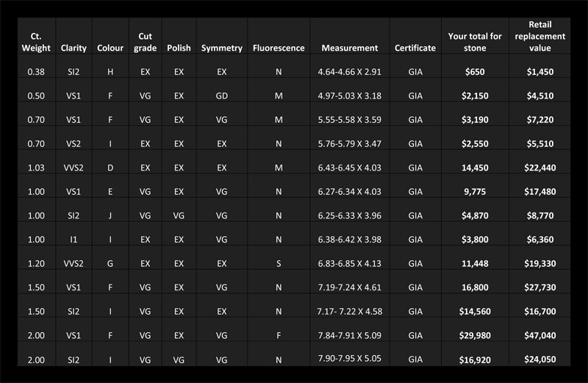This screenshot has width=588, height=383.
Task: Click the S fluorescence cell
Action: (279, 263)
